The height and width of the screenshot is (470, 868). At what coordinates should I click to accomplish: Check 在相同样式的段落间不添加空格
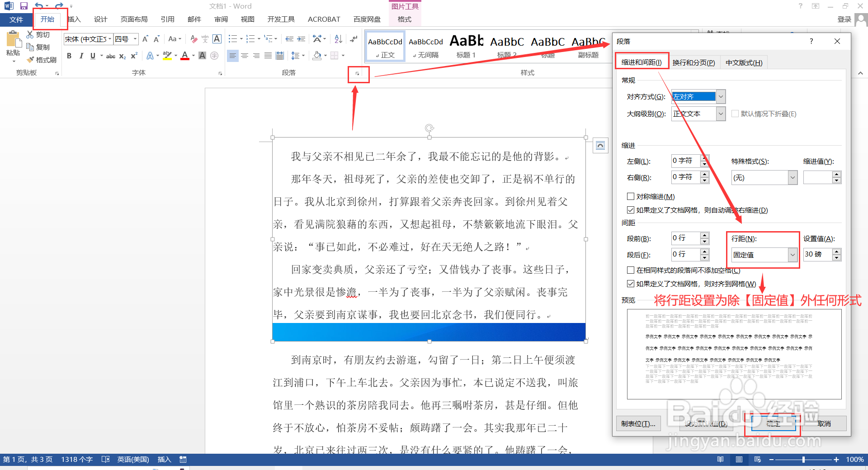(631, 270)
